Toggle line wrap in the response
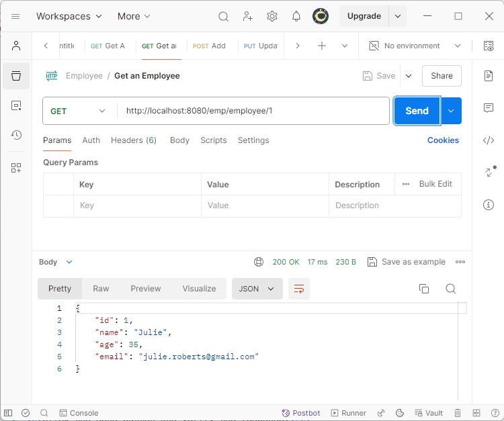This screenshot has width=504, height=421. coord(299,289)
